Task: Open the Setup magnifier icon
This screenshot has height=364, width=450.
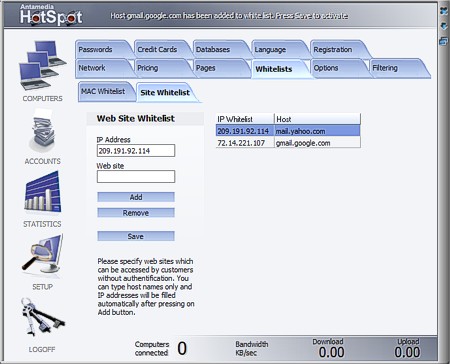Action: point(42,255)
